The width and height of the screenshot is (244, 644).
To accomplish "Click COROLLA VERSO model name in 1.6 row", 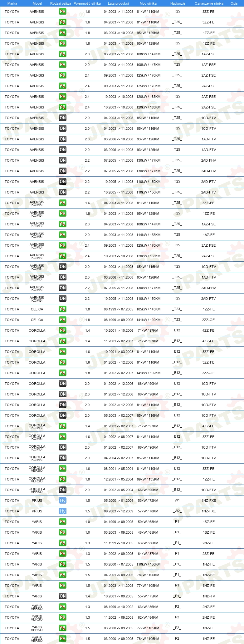I will (37, 469).
